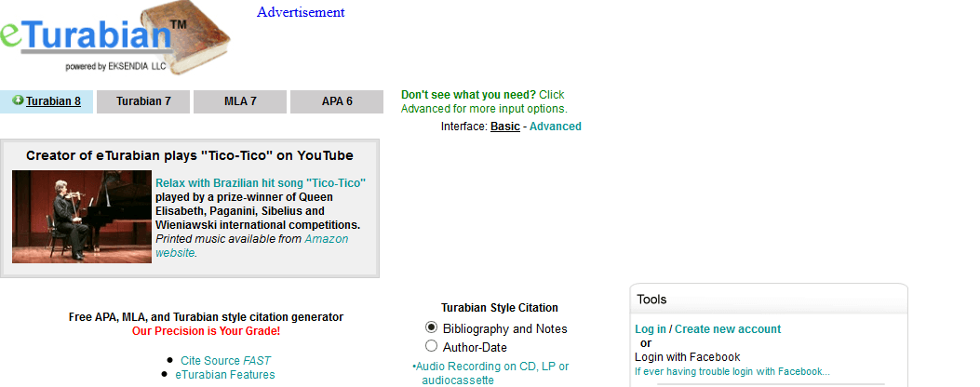
Task: Switch to the Turabian 7 tab
Action: [143, 101]
